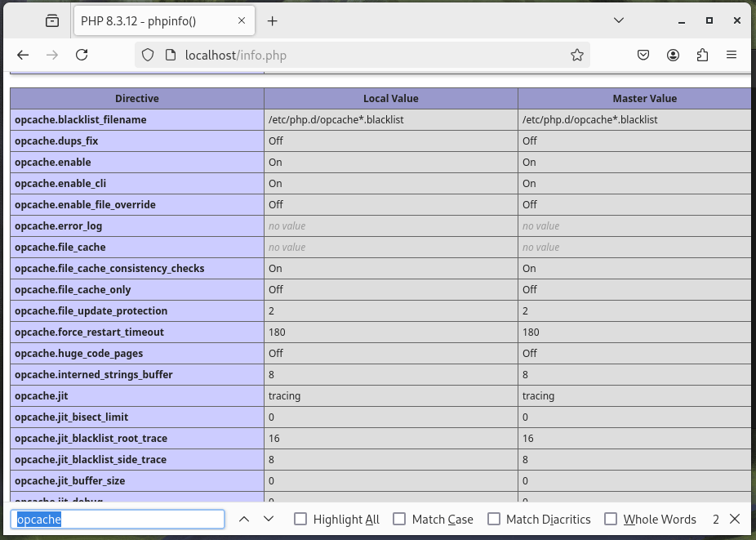Click the tracking protection shield icon
Viewport: 756px width, 540px height.
(x=148, y=55)
